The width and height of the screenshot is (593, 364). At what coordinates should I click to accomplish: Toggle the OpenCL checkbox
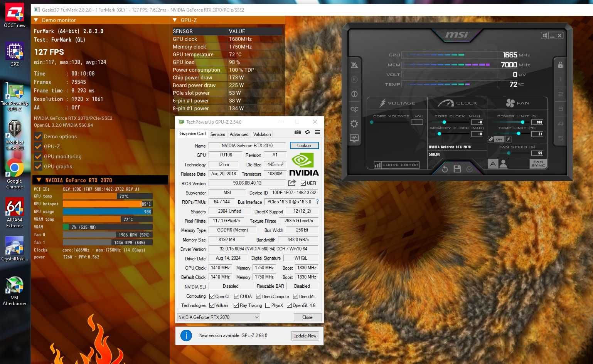(x=212, y=296)
